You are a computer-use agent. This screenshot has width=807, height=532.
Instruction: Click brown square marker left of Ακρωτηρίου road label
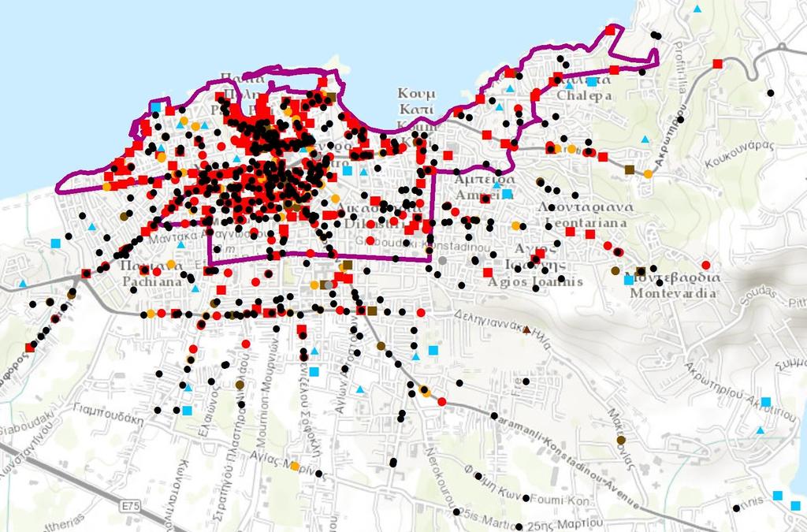[x=629, y=169]
